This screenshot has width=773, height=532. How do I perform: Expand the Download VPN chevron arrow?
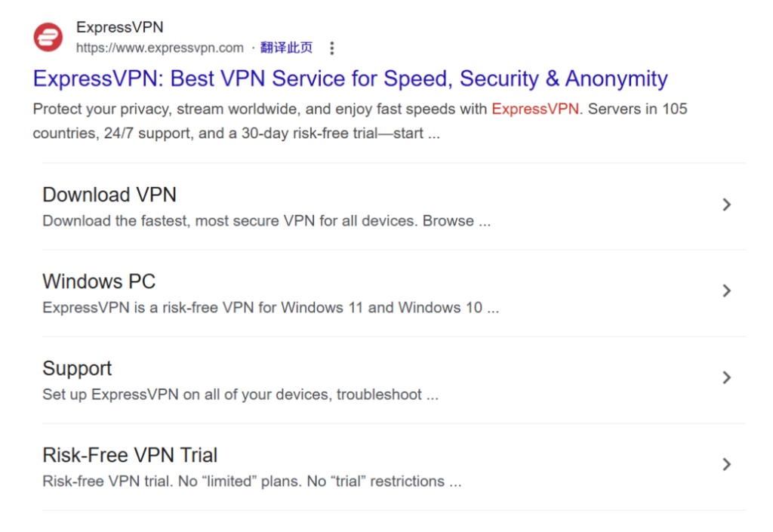click(726, 204)
